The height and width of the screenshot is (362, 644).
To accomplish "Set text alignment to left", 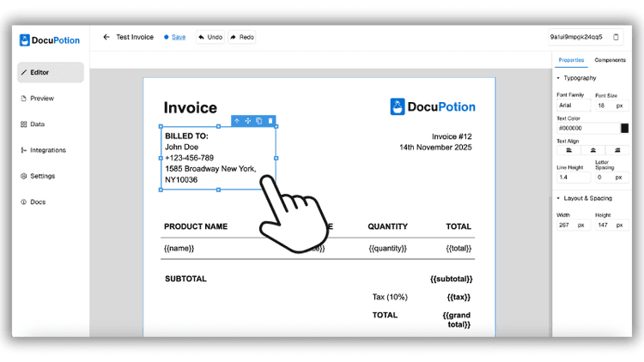I will (x=568, y=150).
